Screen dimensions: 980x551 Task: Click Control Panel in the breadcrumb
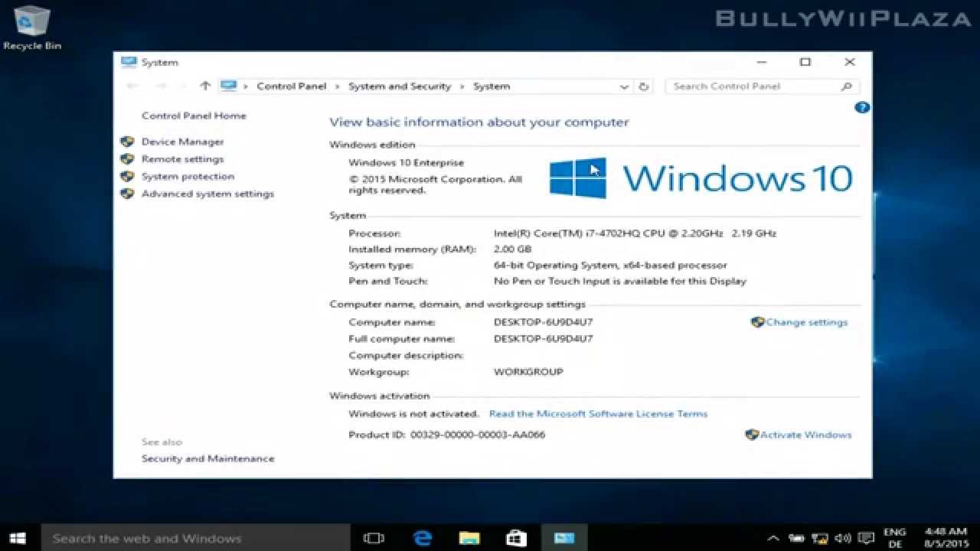point(292,86)
